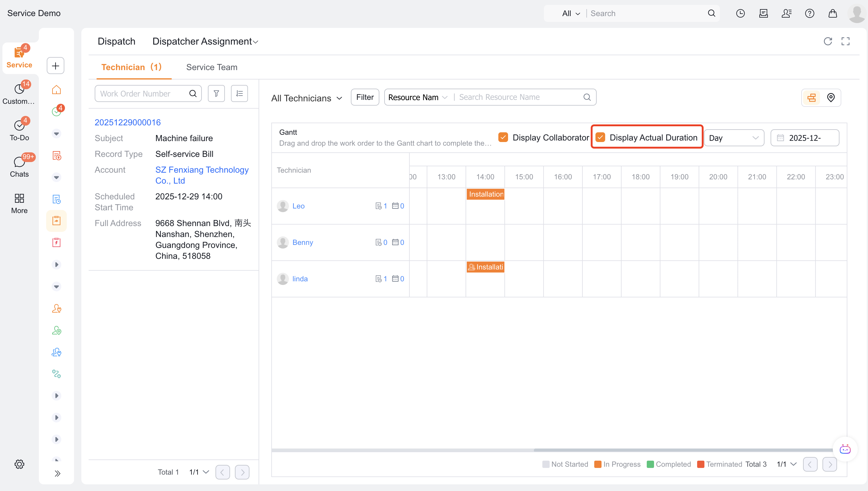This screenshot has height=491, width=868.
Task: Open the clock history icon in top bar
Action: point(740,13)
